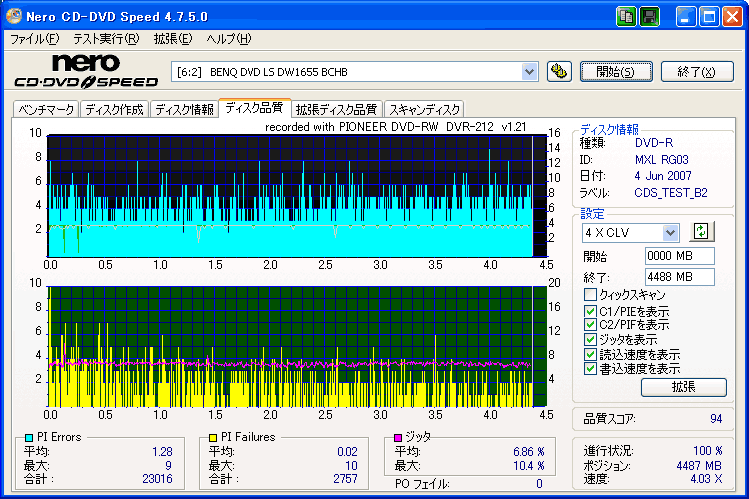Click the jitter maximum 10.4 % value

(529, 466)
